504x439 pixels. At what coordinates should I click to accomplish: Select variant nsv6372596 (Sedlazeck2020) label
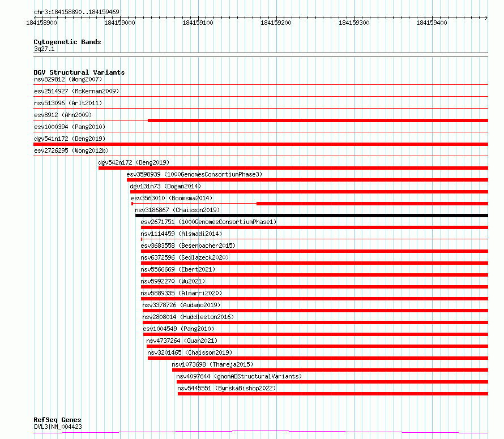(185, 257)
